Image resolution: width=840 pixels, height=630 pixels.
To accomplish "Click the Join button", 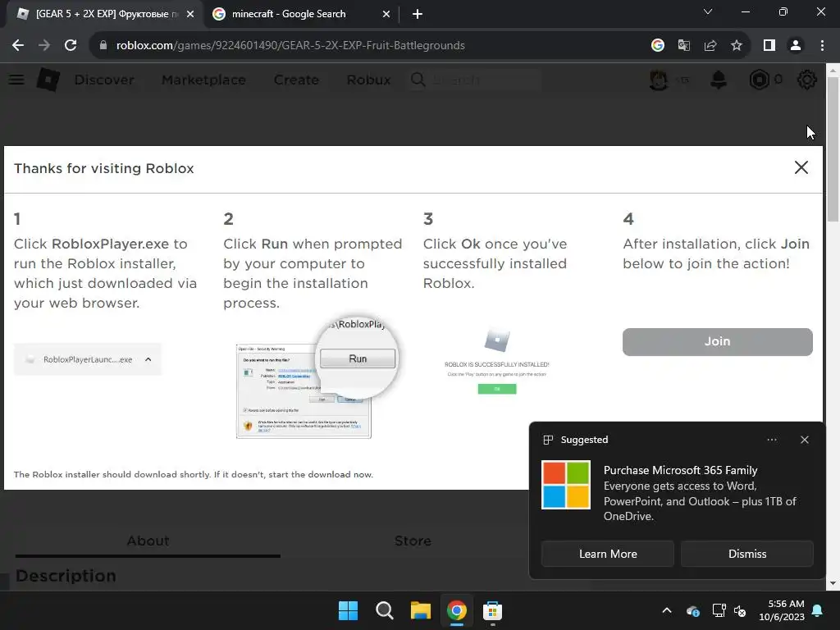I will point(717,342).
